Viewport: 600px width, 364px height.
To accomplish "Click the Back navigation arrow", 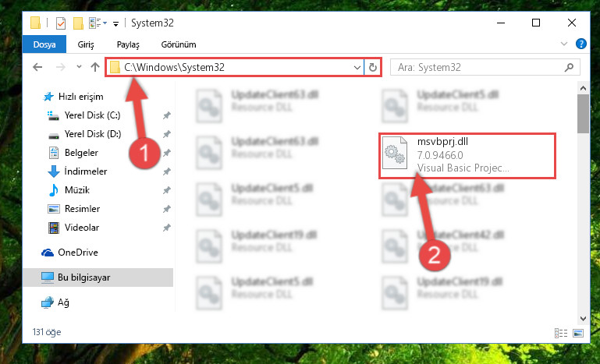I will tap(37, 67).
